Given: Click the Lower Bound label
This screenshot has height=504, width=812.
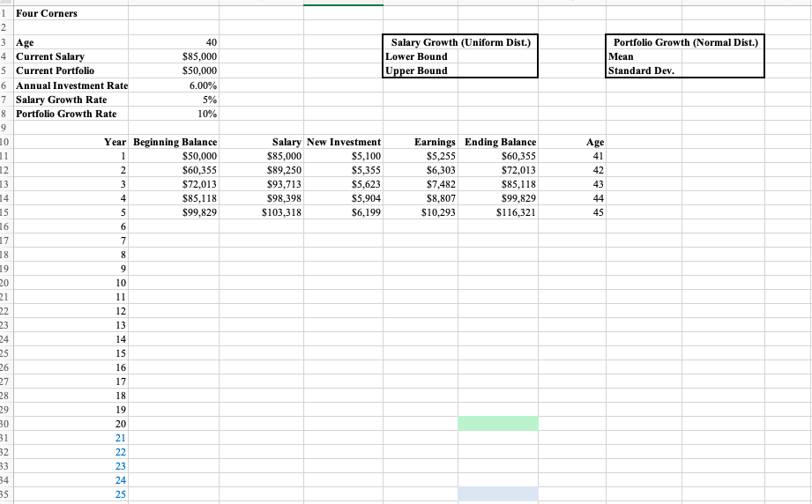Looking at the screenshot, I should tap(421, 56).
